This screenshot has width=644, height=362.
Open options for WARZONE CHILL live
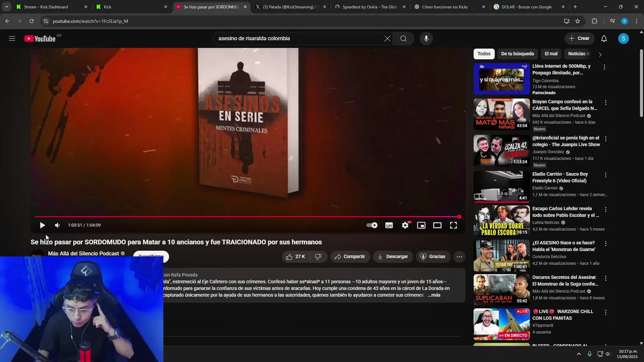click(605, 312)
